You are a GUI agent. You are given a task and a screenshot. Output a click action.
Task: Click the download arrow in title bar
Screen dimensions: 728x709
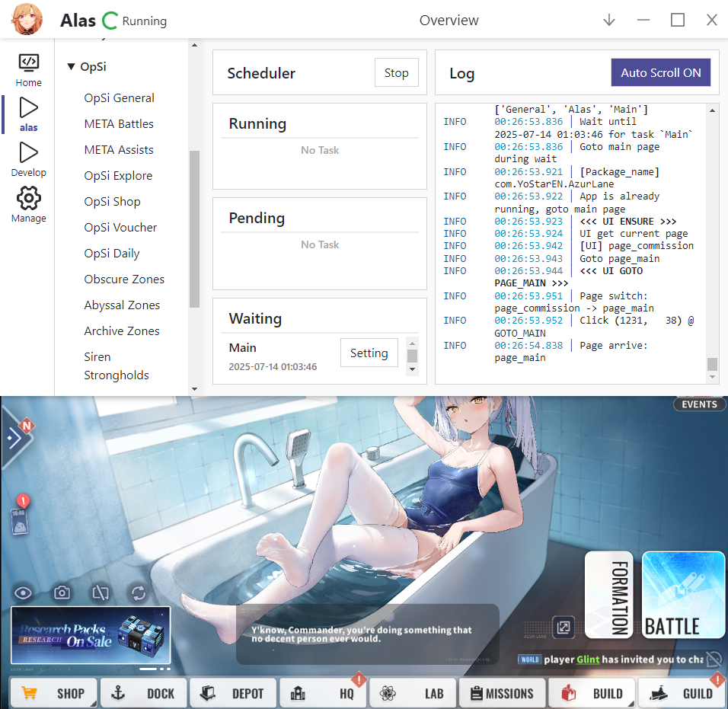coord(608,20)
